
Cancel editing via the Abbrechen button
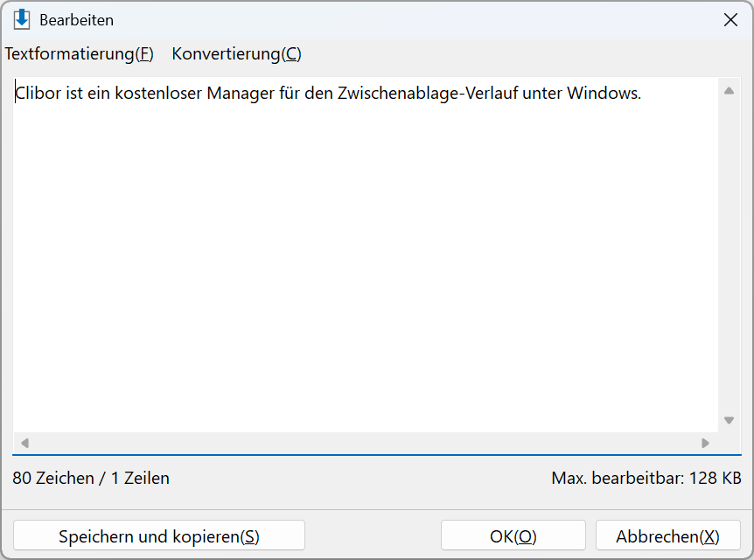[x=668, y=535]
